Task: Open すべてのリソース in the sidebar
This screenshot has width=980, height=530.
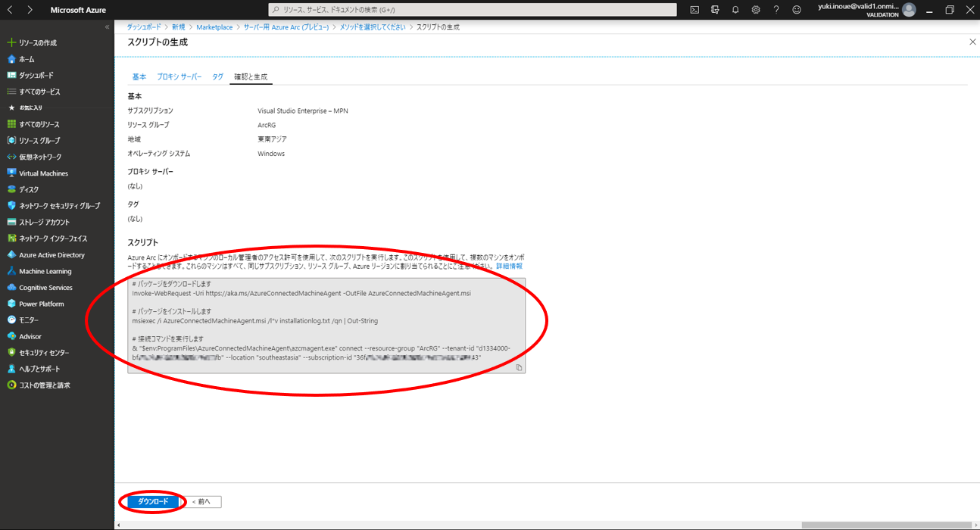Action: click(x=39, y=124)
